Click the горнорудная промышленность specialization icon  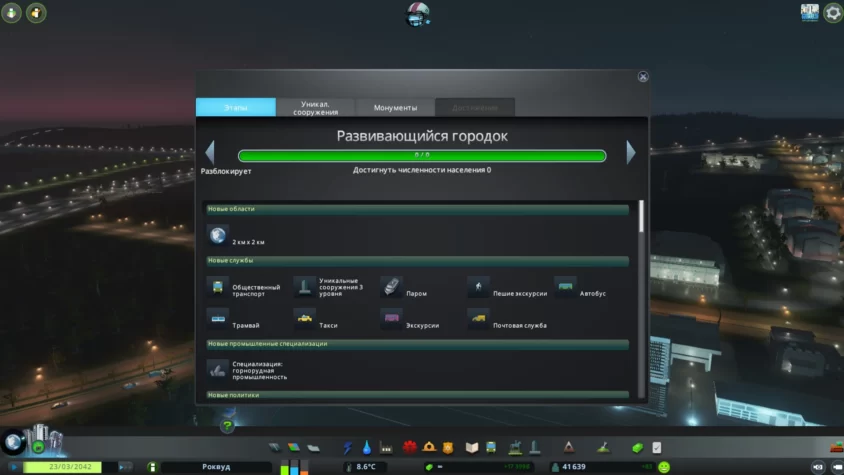(x=217, y=370)
